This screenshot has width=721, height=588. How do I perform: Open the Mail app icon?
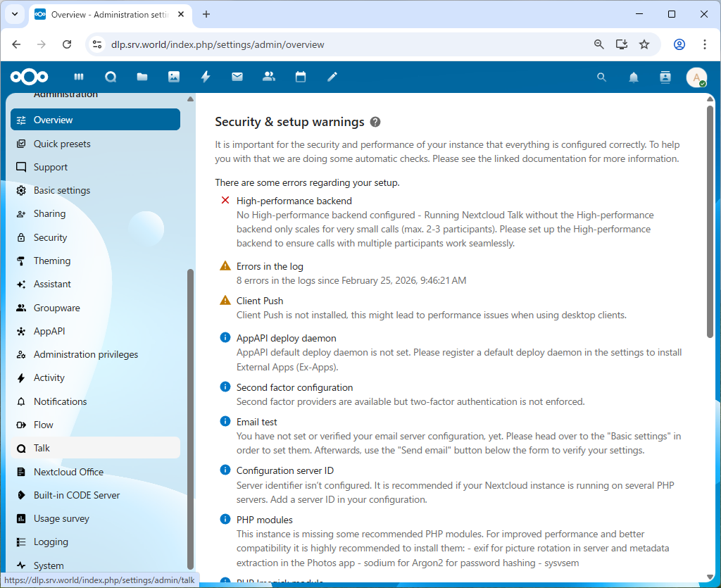pos(237,77)
